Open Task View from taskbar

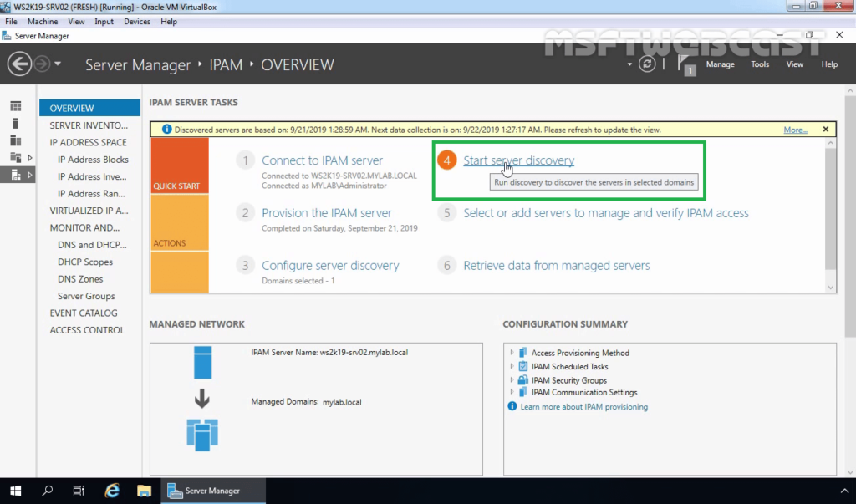[79, 491]
